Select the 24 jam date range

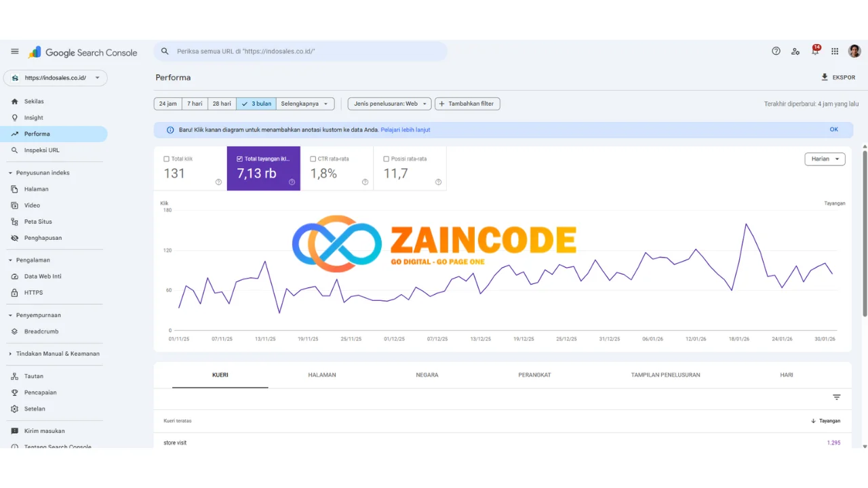167,104
